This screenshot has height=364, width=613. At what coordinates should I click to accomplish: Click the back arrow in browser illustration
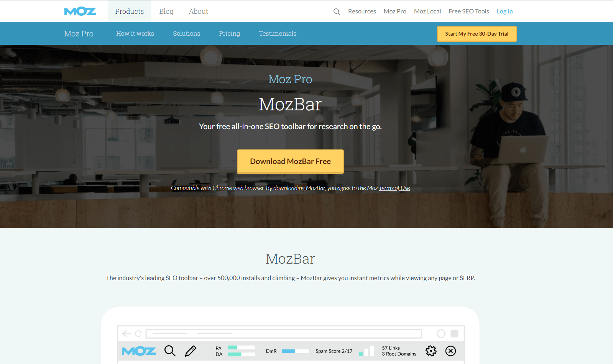click(126, 334)
